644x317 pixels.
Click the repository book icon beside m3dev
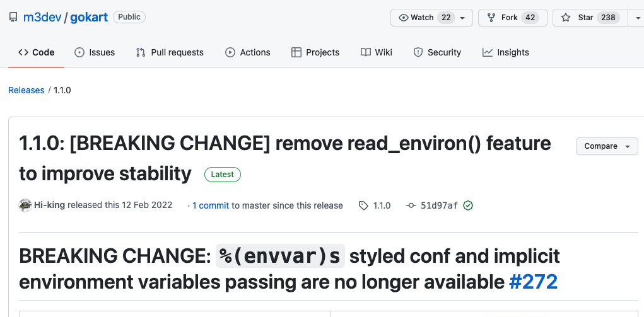[x=13, y=17]
